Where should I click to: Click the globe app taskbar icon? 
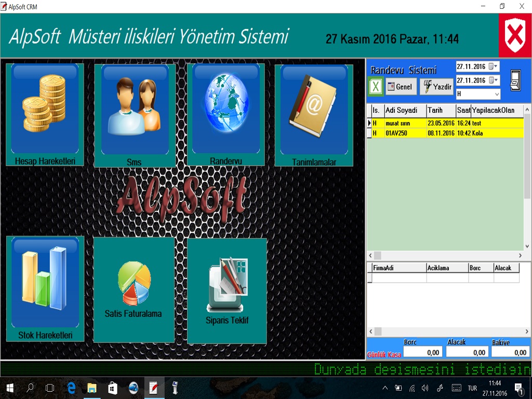[x=134, y=388]
